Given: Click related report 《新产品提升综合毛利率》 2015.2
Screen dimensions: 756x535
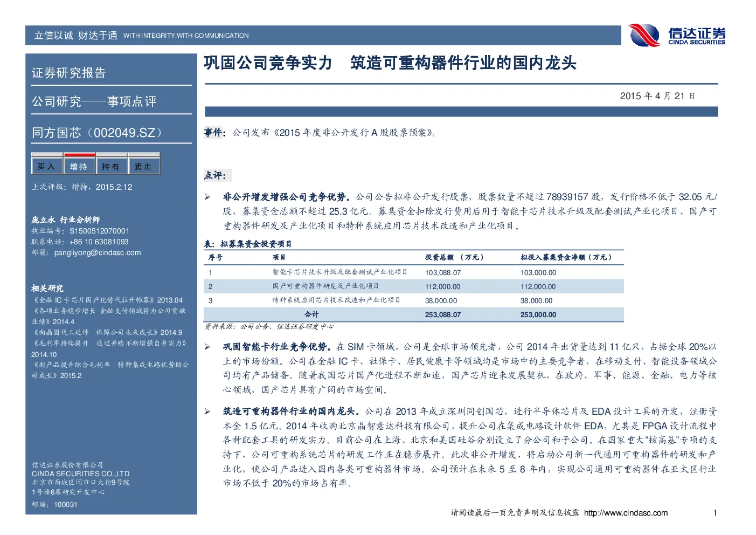Looking at the screenshot, I should (x=110, y=370).
